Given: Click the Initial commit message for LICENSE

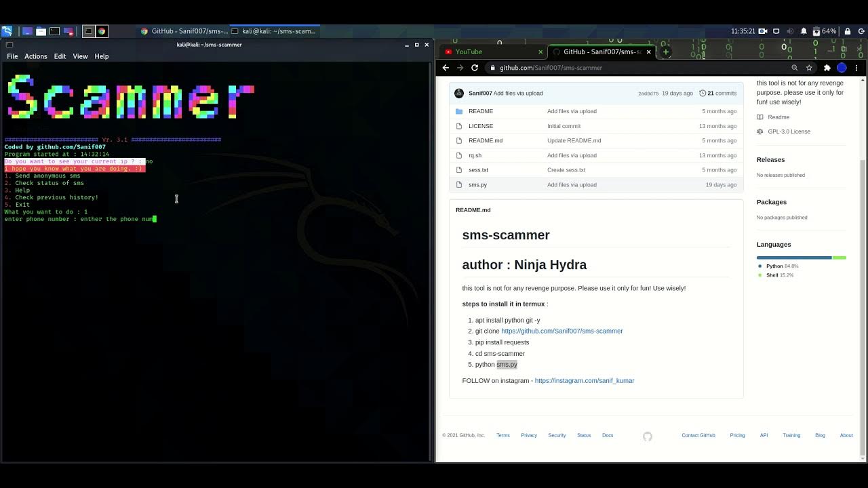Looking at the screenshot, I should pos(564,126).
